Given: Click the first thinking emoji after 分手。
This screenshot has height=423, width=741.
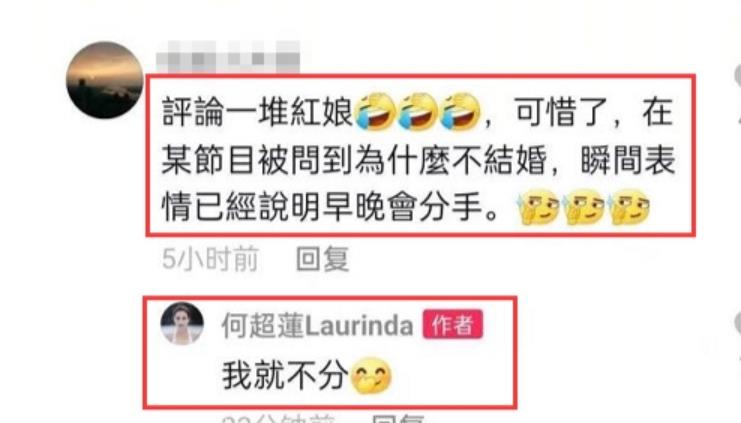Looking at the screenshot, I should coord(539,207).
